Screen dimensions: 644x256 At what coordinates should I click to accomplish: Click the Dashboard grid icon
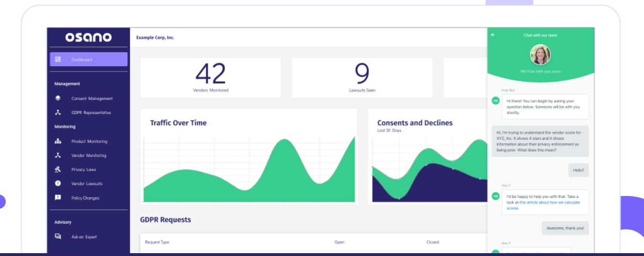58,60
